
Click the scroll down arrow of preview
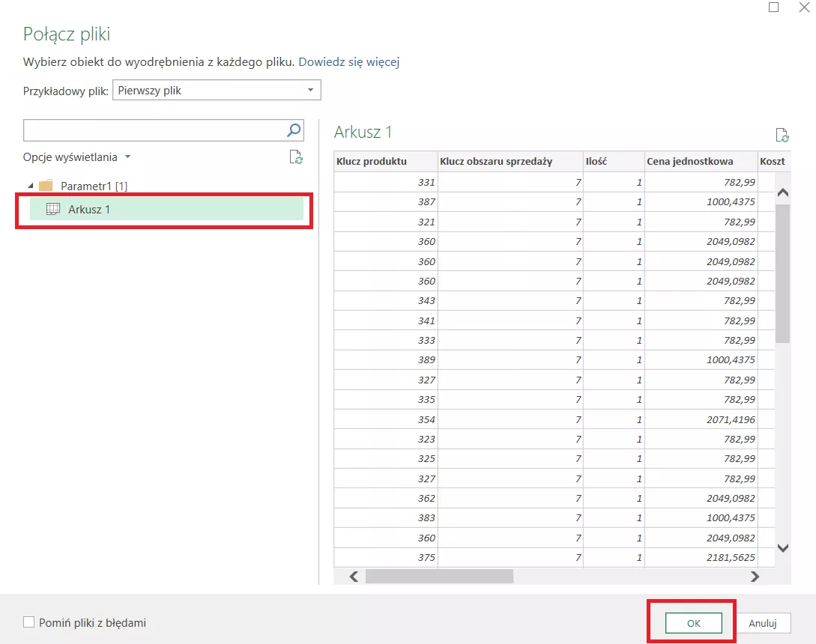[783, 548]
